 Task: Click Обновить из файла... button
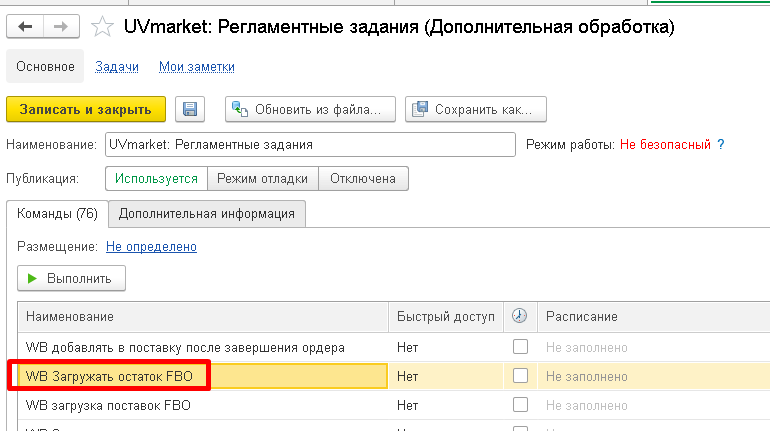point(310,109)
